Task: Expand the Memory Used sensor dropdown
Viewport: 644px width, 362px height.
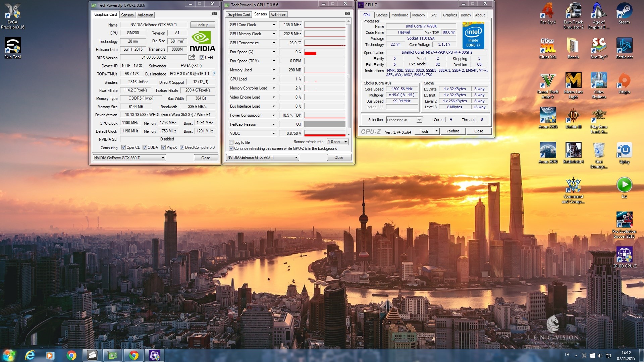Action: [x=274, y=70]
